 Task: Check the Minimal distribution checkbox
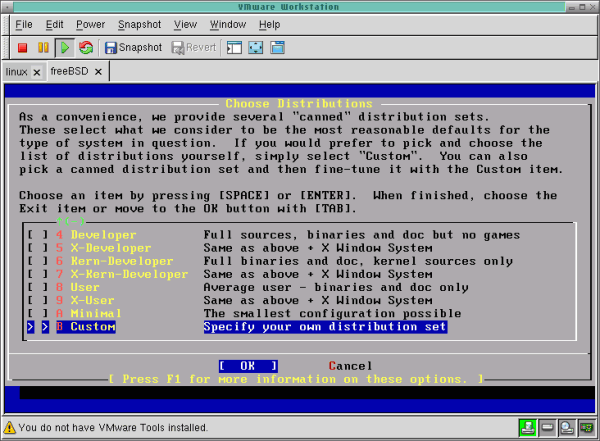point(38,314)
